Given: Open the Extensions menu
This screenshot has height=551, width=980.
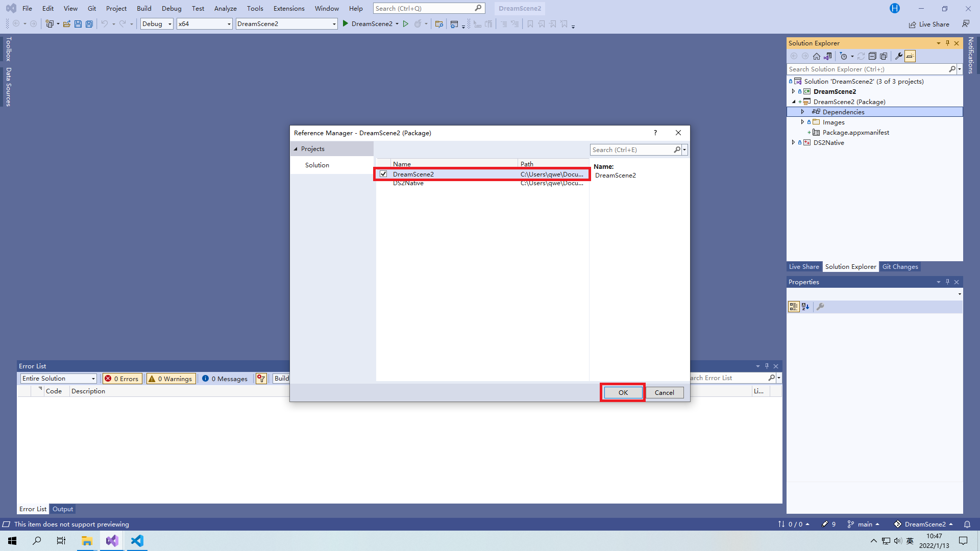Looking at the screenshot, I should [x=289, y=8].
